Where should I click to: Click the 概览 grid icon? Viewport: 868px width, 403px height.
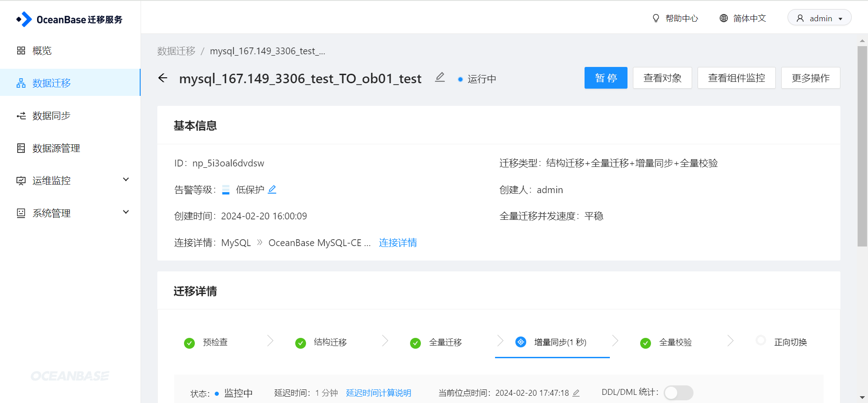(21, 51)
